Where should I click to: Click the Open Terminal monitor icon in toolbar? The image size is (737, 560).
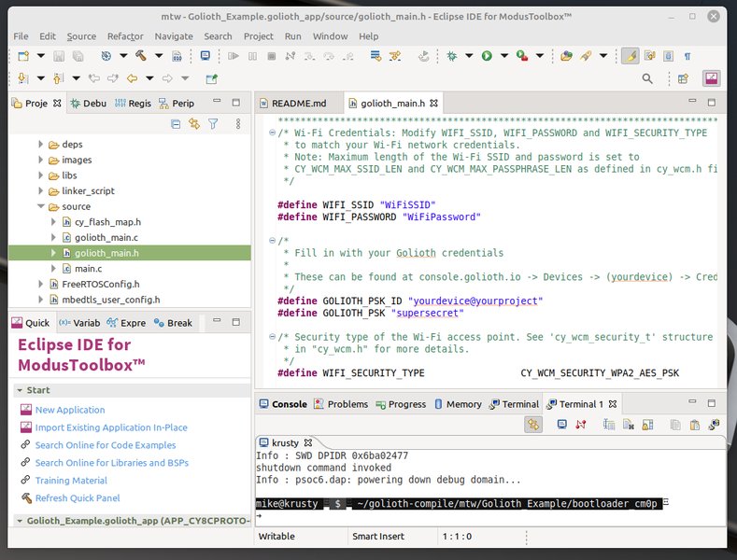[206, 56]
